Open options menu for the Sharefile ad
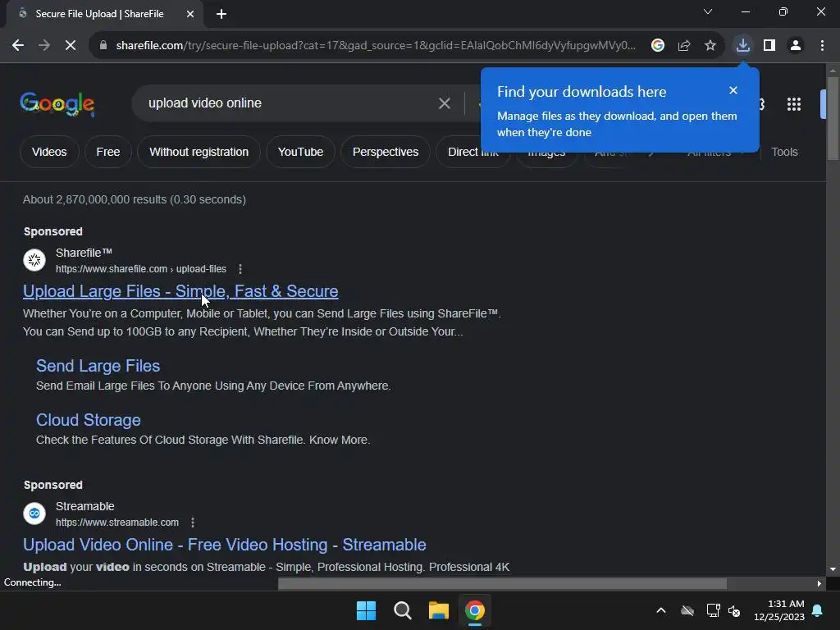The height and width of the screenshot is (630, 840). (240, 269)
